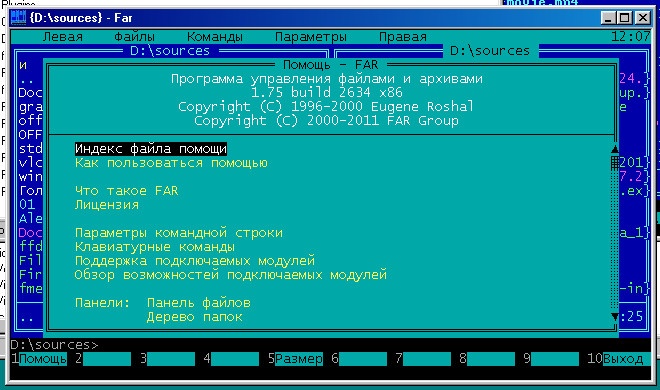Click the help window scrollbar thumb
The width and height of the screenshot is (660, 390).
click(615, 163)
